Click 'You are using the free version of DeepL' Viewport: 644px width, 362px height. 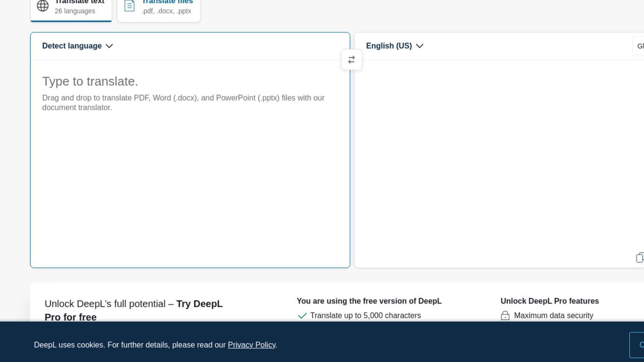(369, 301)
